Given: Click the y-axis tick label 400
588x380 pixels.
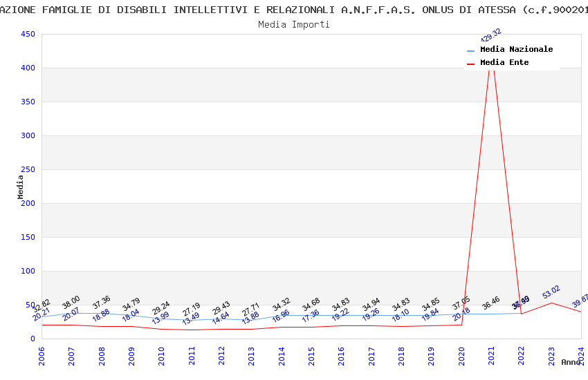Looking at the screenshot, I should [28, 68].
